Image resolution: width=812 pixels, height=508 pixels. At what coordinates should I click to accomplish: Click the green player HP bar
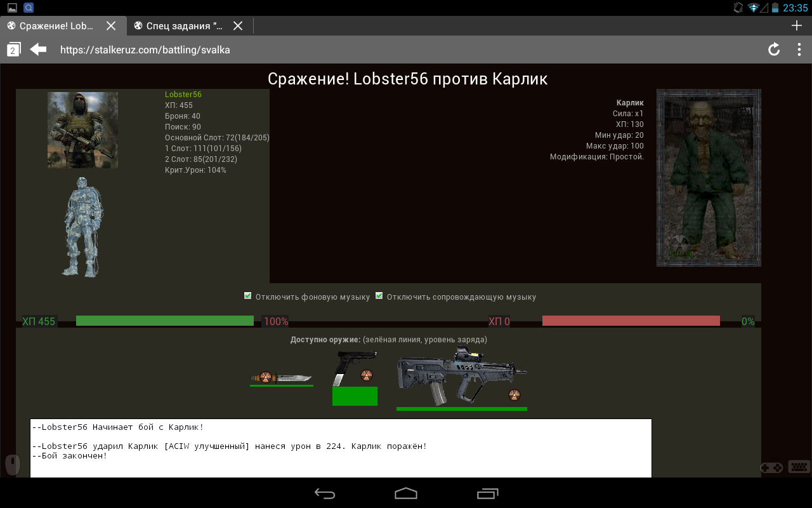coord(165,321)
